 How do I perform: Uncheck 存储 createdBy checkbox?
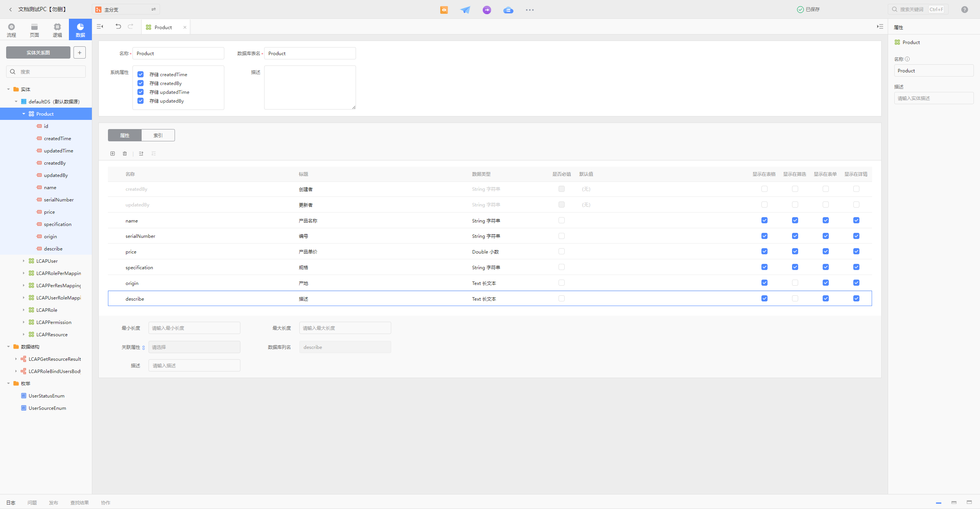(140, 83)
